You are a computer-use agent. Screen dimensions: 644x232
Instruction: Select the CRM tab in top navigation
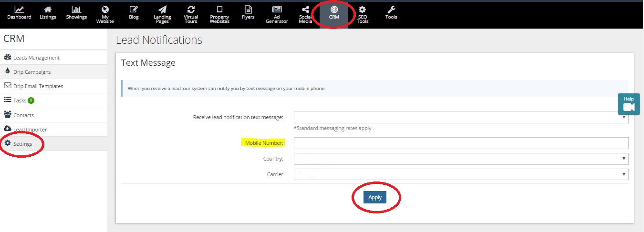pyautogui.click(x=334, y=13)
